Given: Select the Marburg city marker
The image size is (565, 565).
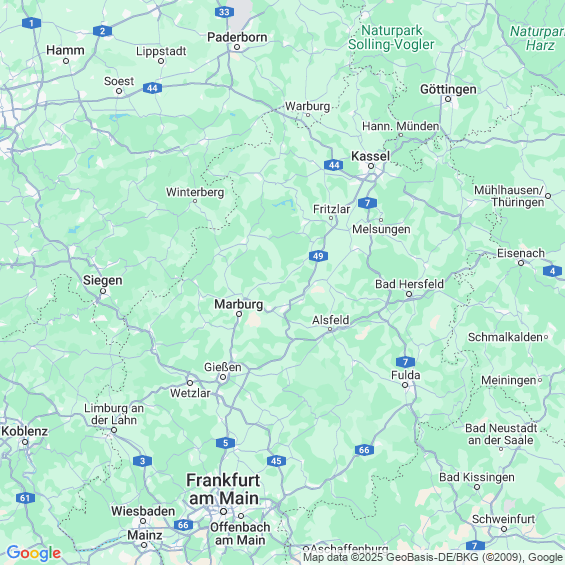Looking at the screenshot, I should pyautogui.click(x=239, y=314).
